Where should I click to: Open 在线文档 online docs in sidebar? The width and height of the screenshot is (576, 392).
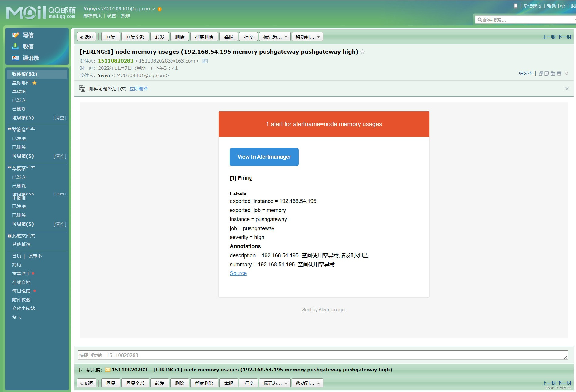[21, 282]
